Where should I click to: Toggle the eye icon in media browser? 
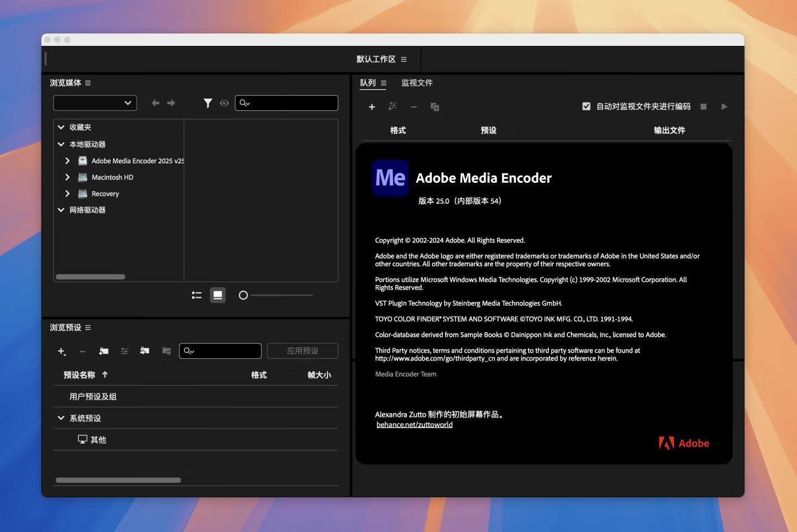225,103
